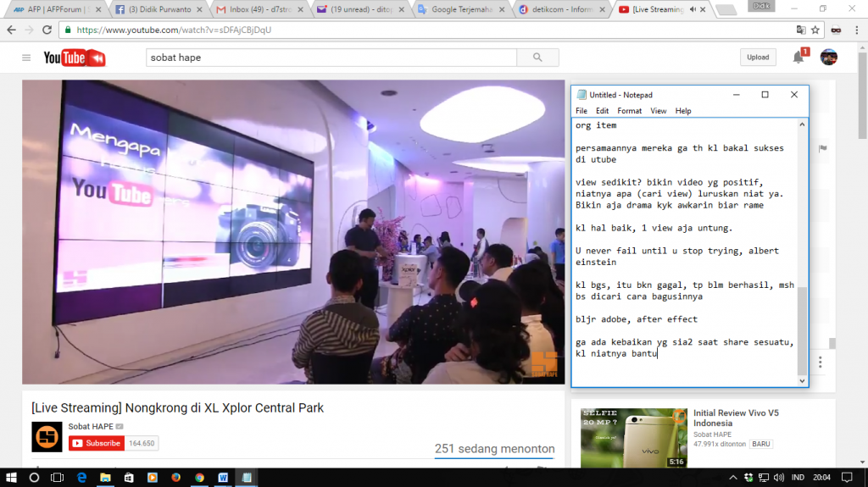The width and height of the screenshot is (868, 487).
Task: Close the AFP Forum tab
Action: tap(98, 9)
